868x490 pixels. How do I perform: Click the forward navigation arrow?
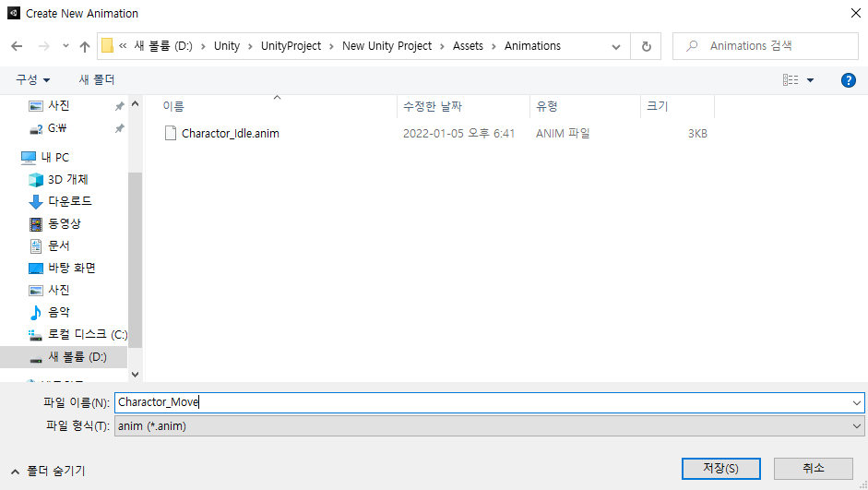43,46
